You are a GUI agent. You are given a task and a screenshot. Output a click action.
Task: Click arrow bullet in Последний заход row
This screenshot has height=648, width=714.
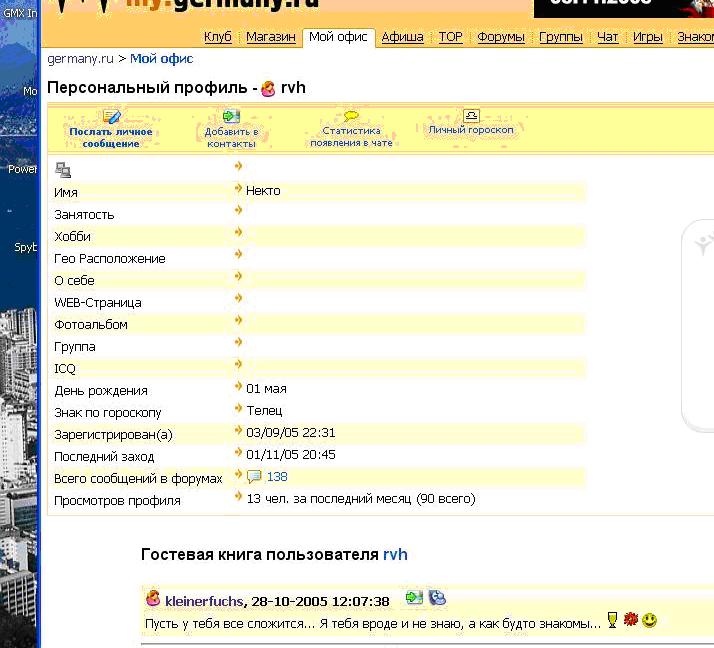238,452
